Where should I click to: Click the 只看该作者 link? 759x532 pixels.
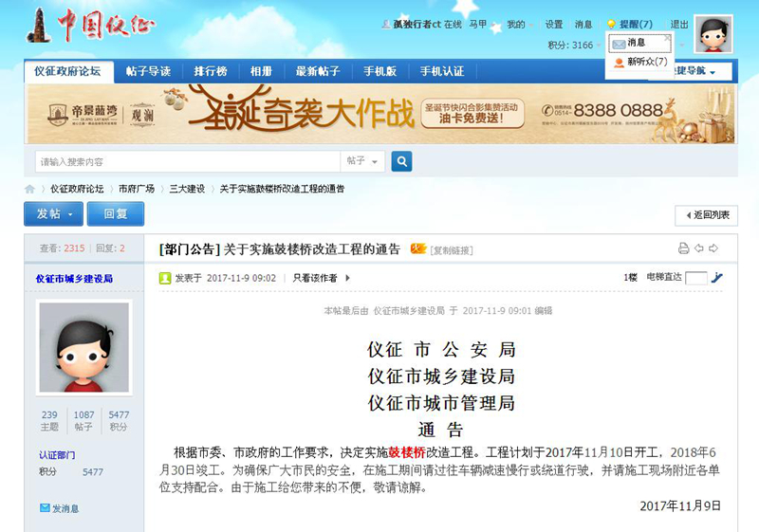[x=315, y=278]
